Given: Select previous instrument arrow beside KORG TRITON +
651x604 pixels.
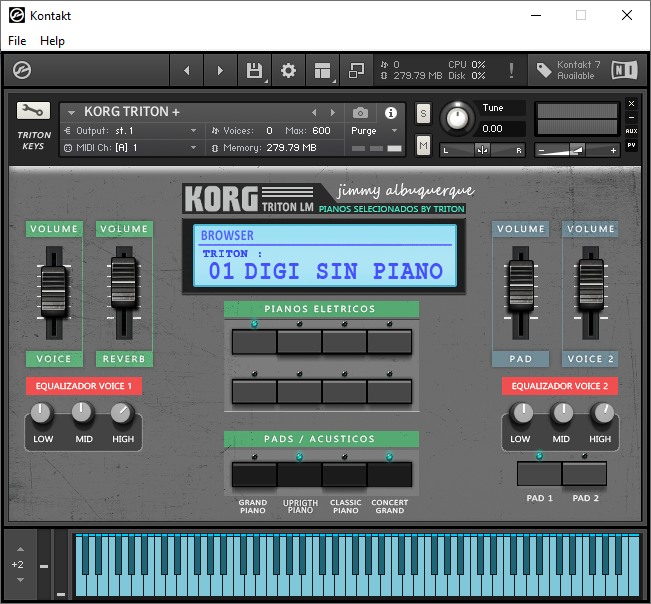Looking at the screenshot, I should (314, 112).
